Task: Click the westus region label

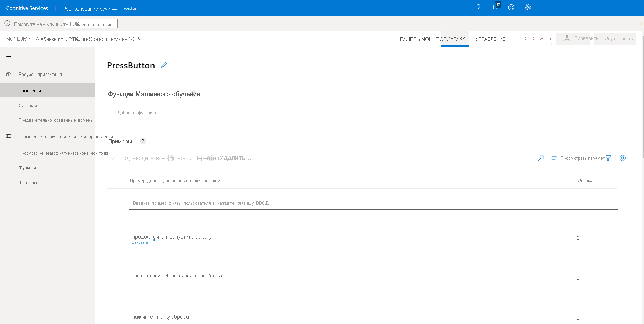Action: pos(130,8)
